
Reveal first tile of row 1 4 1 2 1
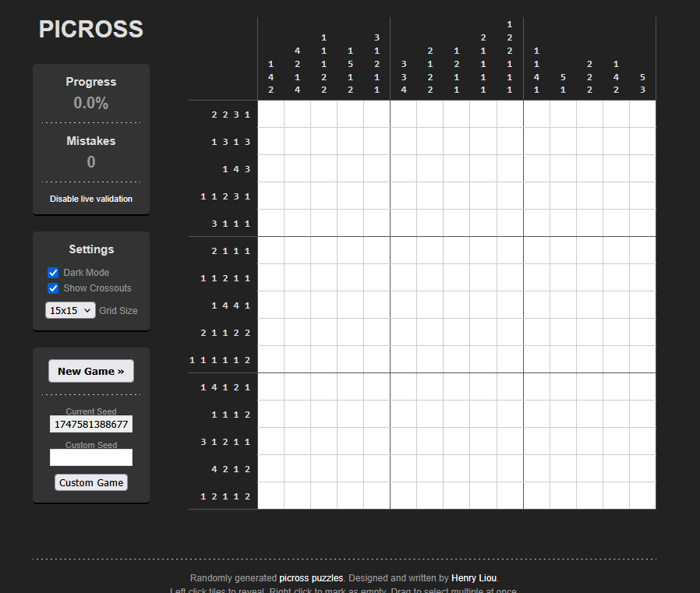point(271,387)
